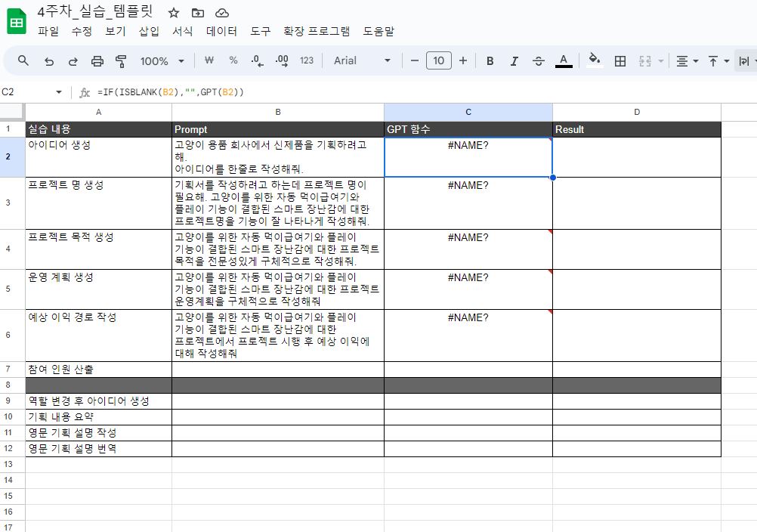Select column D header
The height and width of the screenshot is (532, 757).
[637, 112]
